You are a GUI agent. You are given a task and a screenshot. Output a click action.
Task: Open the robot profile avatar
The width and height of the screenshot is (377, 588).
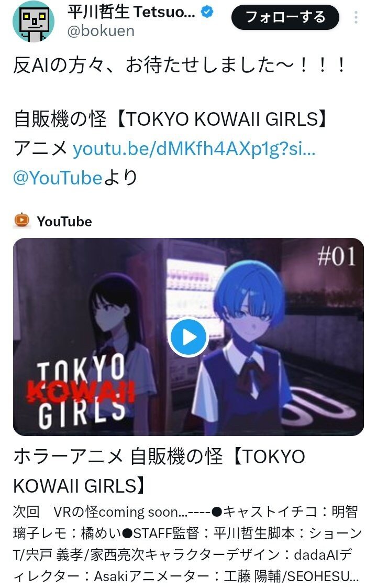coord(34,21)
